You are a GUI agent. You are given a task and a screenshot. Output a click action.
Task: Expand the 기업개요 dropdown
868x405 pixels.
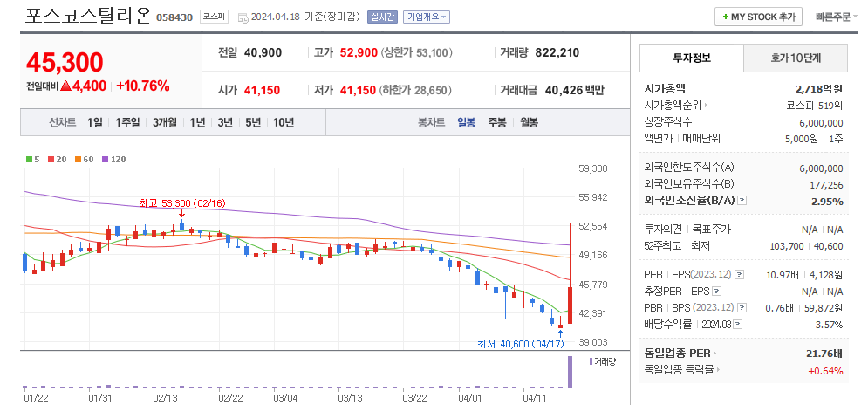click(x=427, y=17)
